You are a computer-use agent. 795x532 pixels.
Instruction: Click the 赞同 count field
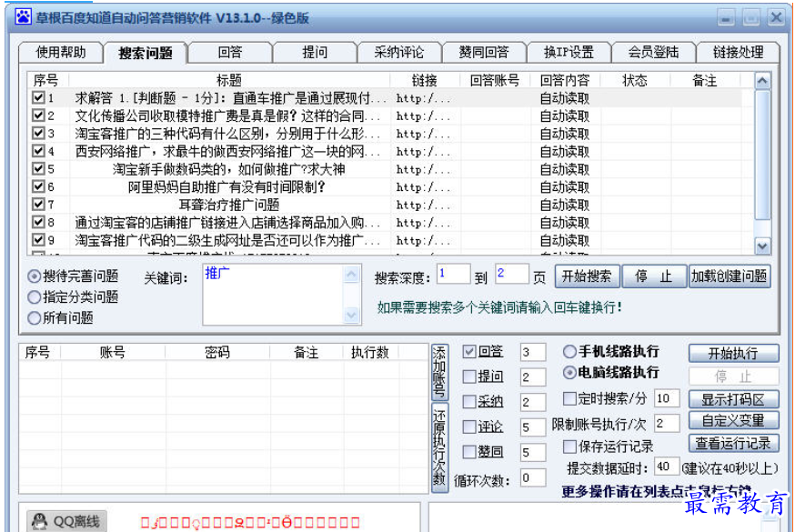533,452
